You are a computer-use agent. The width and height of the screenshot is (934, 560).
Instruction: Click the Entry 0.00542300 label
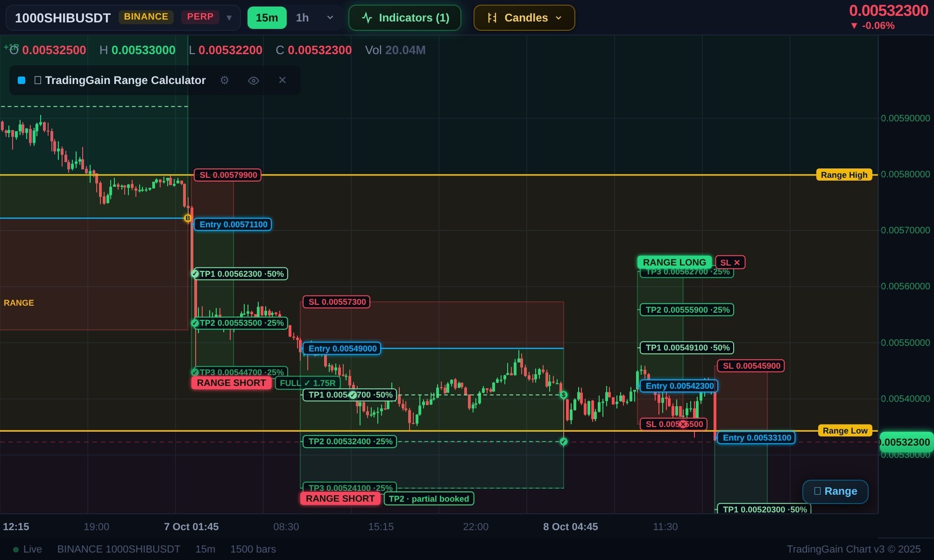coord(679,386)
